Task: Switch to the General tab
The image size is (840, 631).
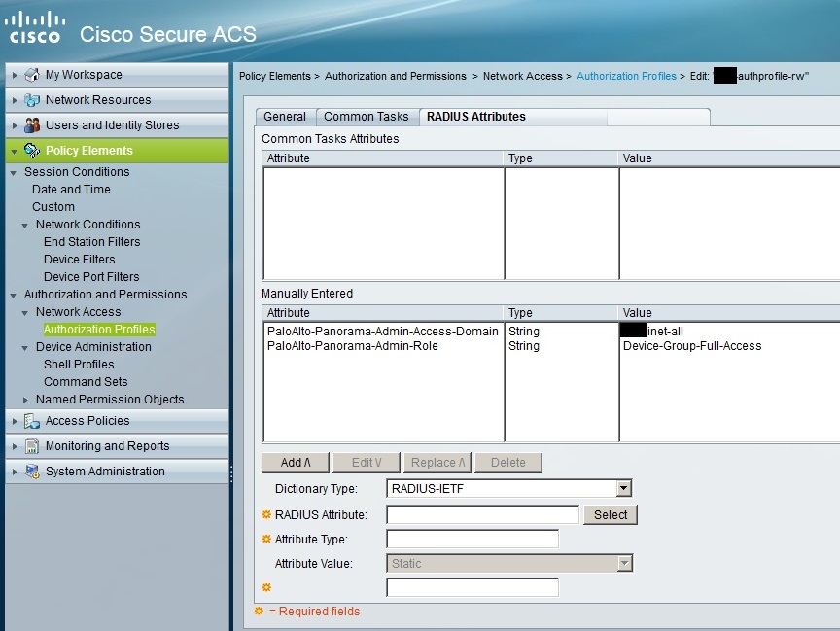Action: [x=285, y=117]
